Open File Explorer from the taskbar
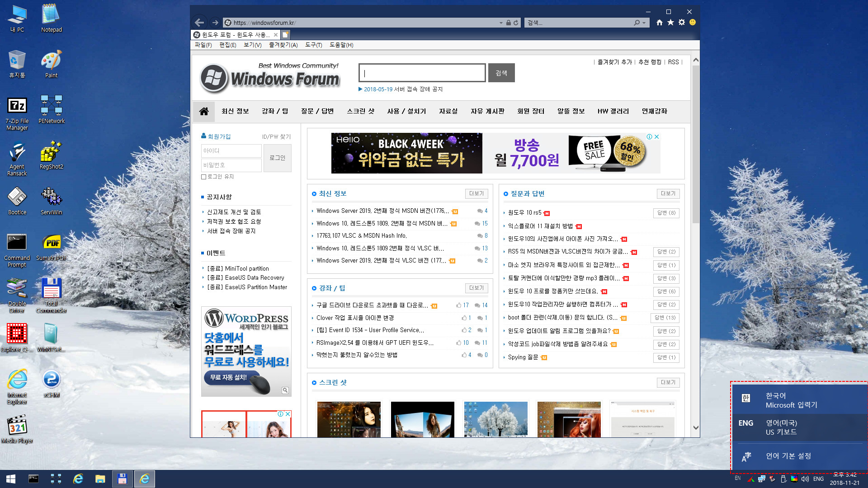Viewport: 868px width, 488px height. pyautogui.click(x=100, y=479)
